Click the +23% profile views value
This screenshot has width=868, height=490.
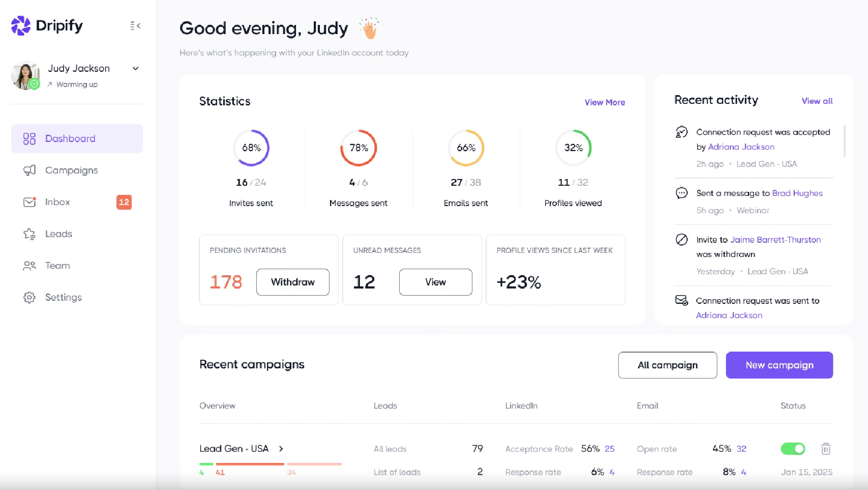click(x=519, y=282)
